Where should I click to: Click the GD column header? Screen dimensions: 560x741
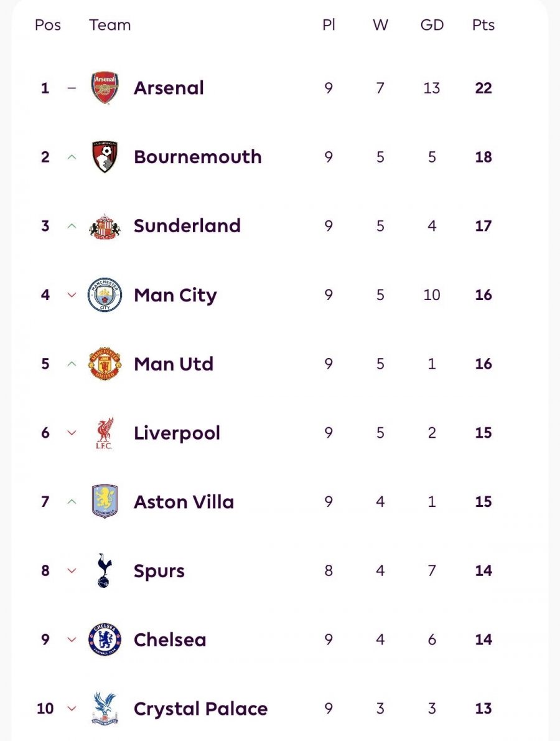pos(432,25)
